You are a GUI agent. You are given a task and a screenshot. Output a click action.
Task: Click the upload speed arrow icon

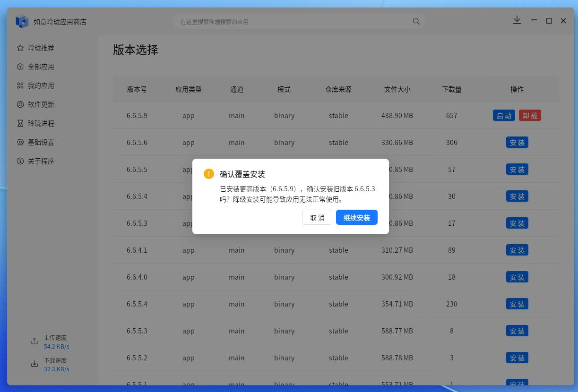pos(35,341)
